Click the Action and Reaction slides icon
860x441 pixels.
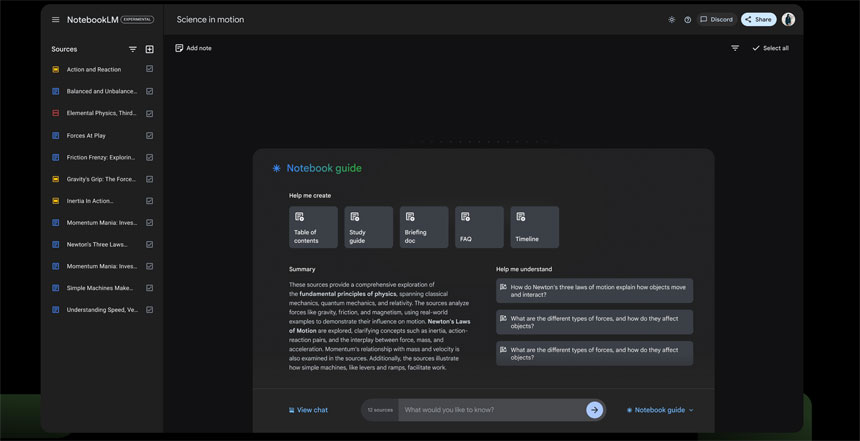[55, 70]
